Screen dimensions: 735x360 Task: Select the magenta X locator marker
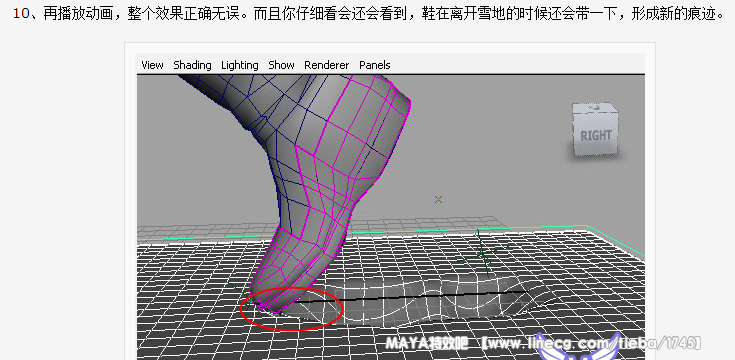[x=438, y=200]
